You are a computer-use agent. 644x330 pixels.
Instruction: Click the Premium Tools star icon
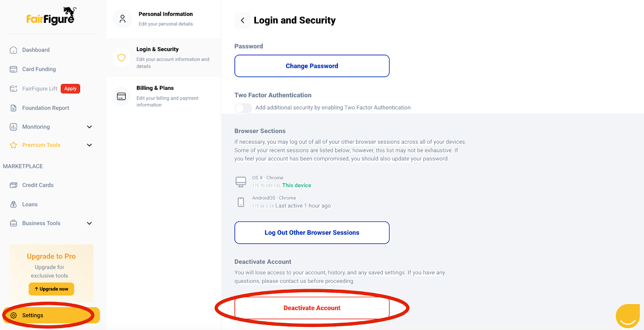(x=13, y=145)
